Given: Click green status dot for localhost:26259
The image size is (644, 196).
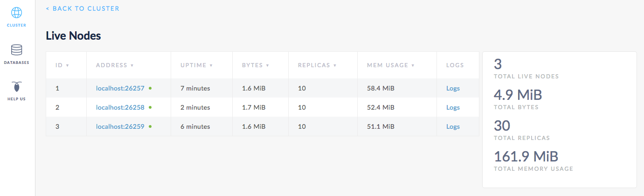Looking at the screenshot, I should click(x=150, y=126).
